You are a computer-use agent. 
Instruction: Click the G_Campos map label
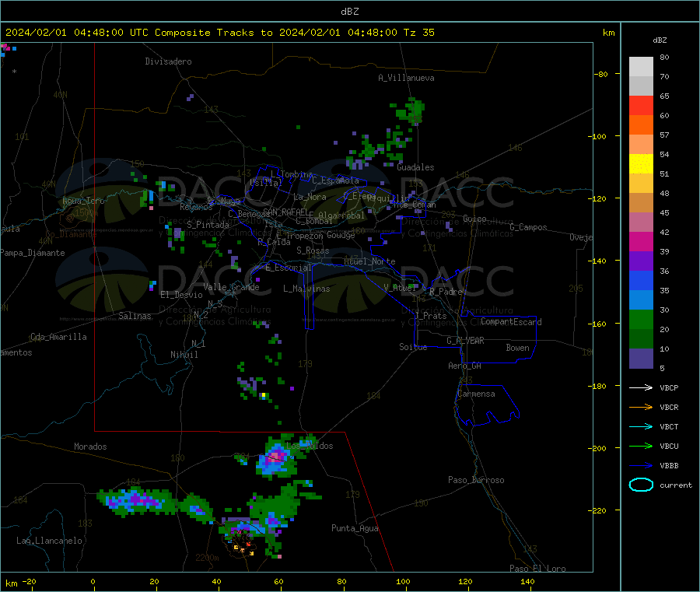tap(528, 227)
